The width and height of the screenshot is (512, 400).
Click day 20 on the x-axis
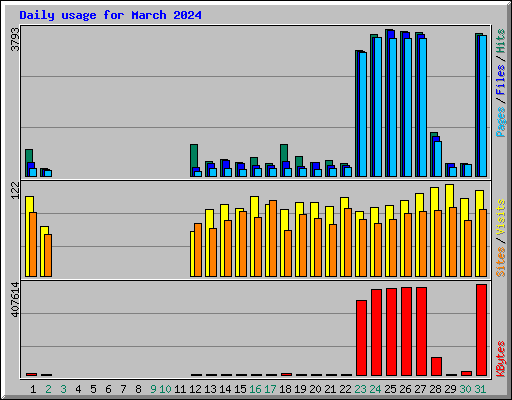tap(315, 389)
